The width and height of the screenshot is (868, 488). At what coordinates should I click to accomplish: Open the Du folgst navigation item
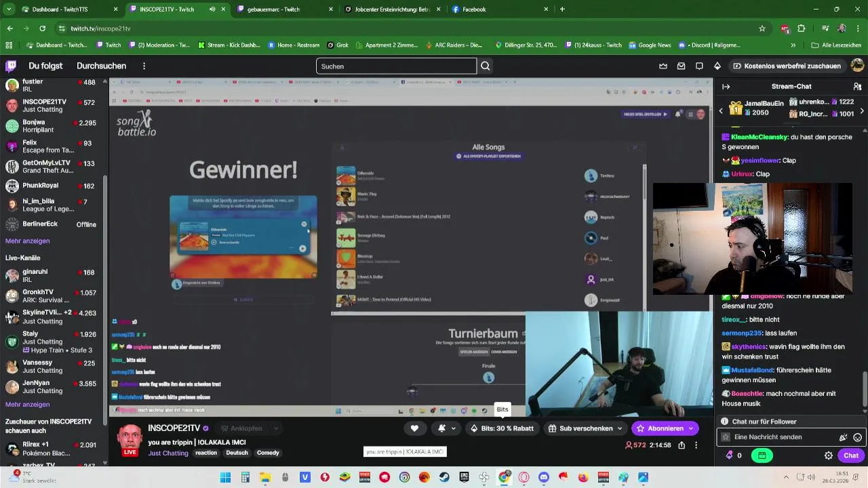pos(45,66)
